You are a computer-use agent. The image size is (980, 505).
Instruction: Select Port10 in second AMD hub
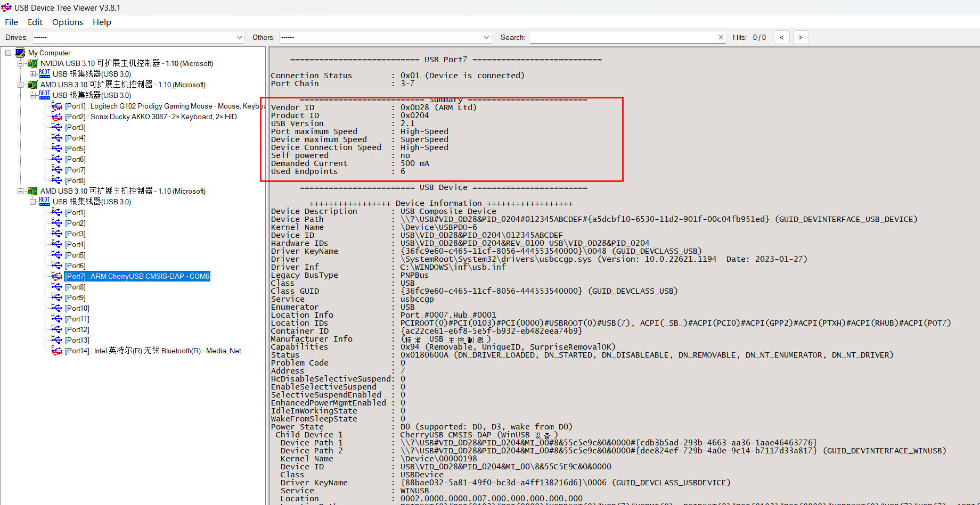click(x=77, y=308)
